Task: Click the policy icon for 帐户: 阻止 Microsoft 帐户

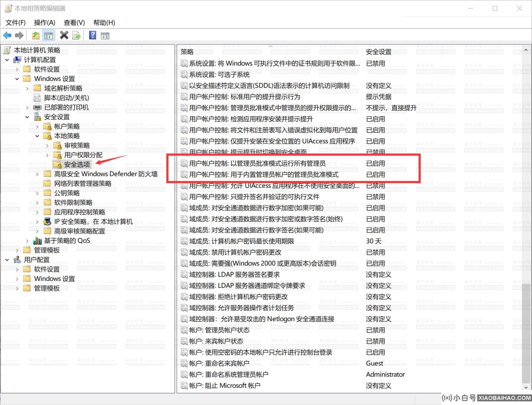Action: pos(184,386)
